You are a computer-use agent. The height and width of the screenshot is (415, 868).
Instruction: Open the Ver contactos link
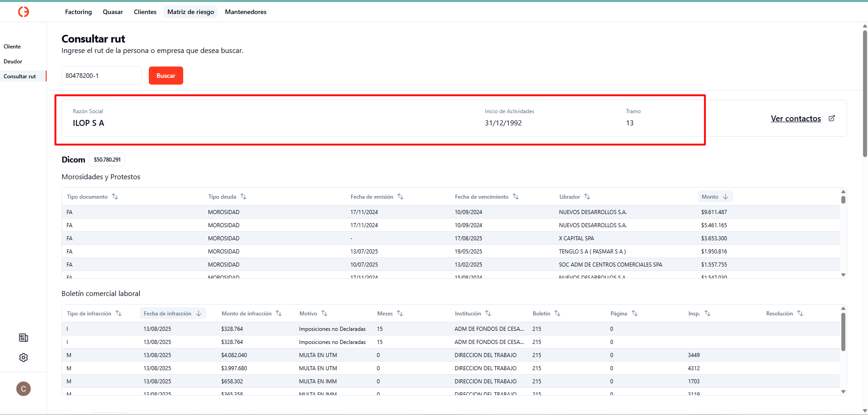coord(796,119)
